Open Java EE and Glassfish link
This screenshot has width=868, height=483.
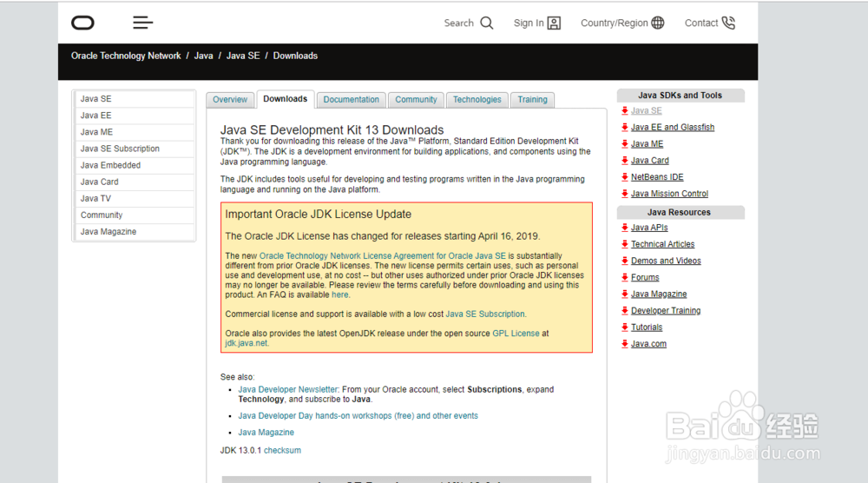(673, 128)
